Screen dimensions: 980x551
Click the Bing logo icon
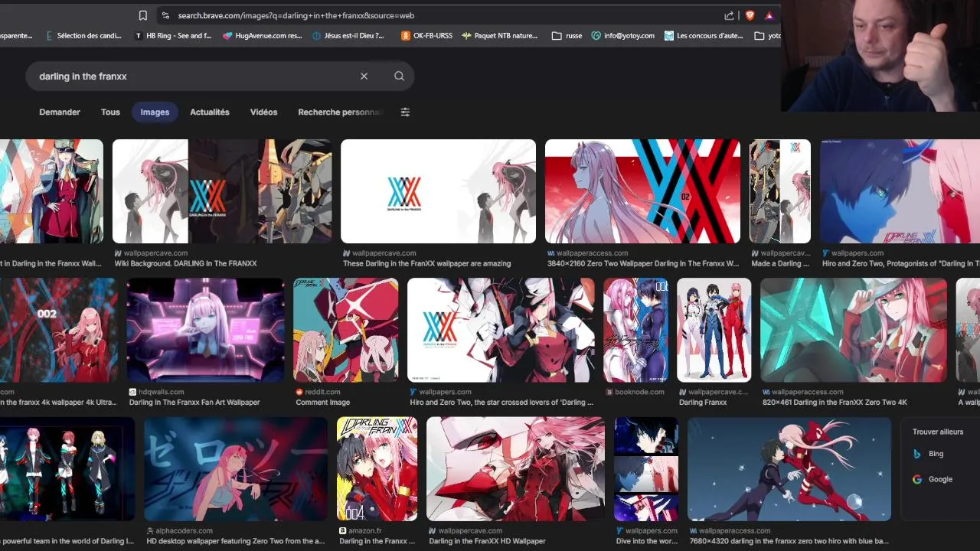[x=917, y=454]
